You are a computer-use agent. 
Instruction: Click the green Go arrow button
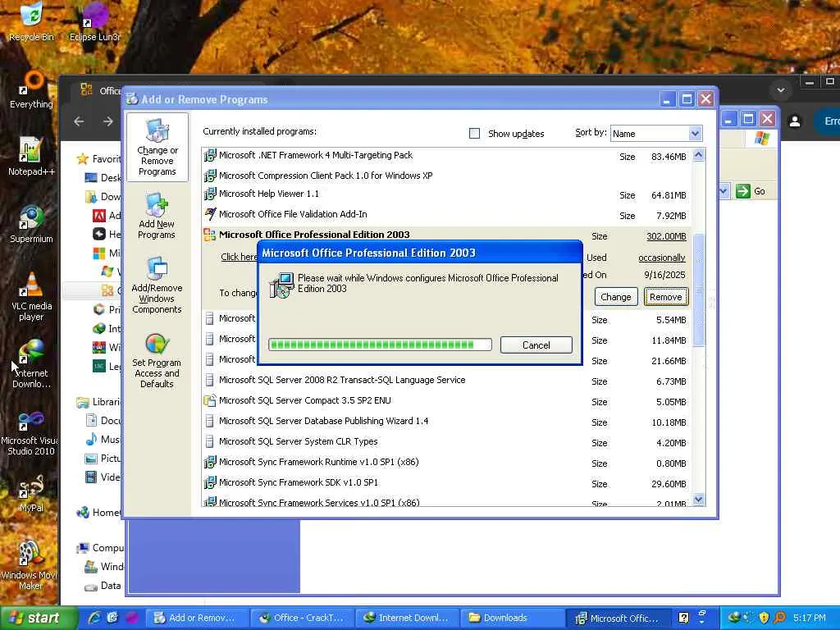742,190
